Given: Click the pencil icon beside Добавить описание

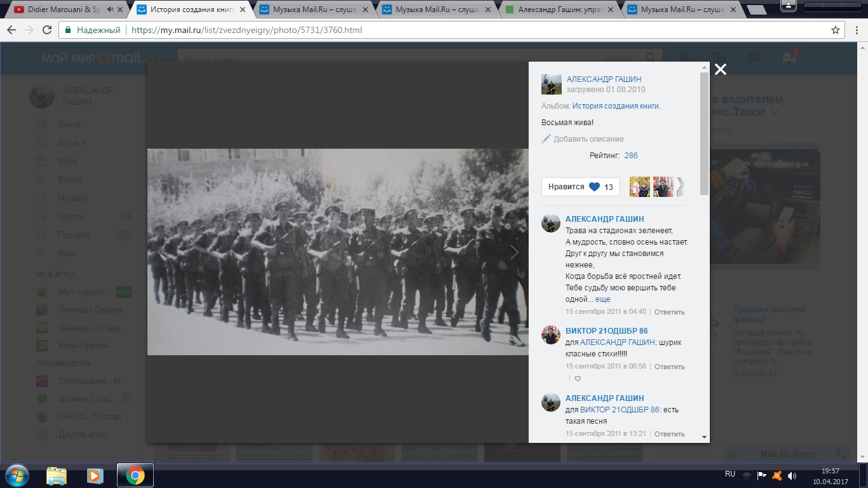Looking at the screenshot, I should (546, 139).
